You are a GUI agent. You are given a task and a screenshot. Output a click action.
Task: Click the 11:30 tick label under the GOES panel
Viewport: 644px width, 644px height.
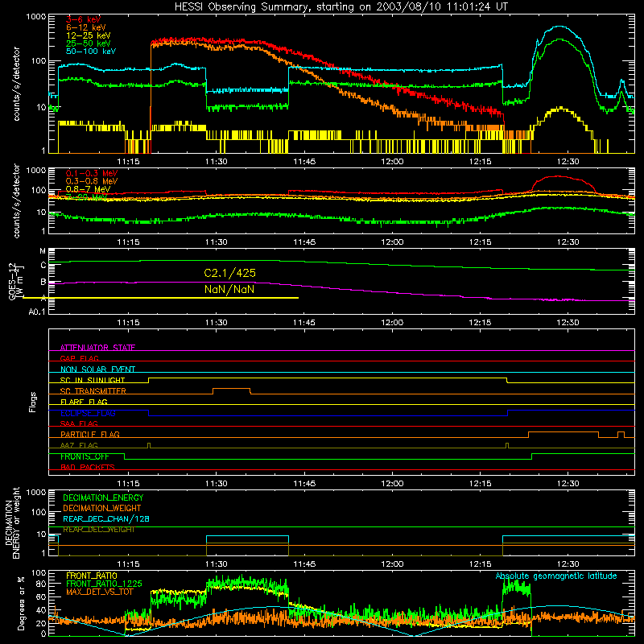[217, 323]
